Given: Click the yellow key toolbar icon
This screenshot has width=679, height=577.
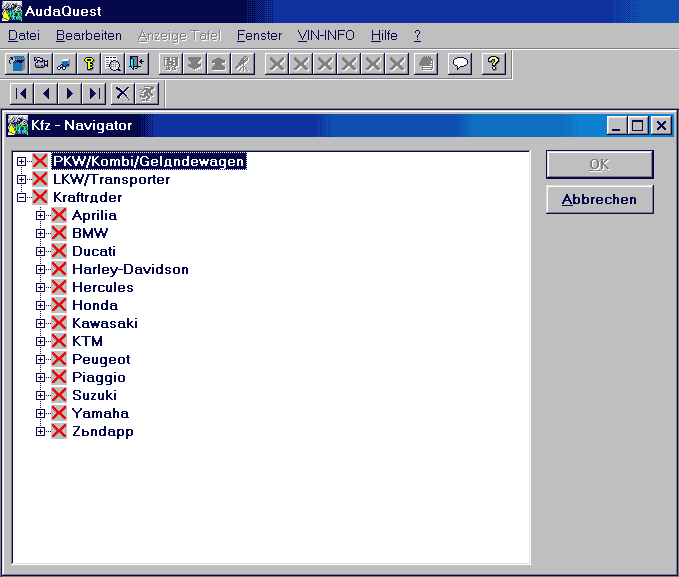Looking at the screenshot, I should click(89, 64).
